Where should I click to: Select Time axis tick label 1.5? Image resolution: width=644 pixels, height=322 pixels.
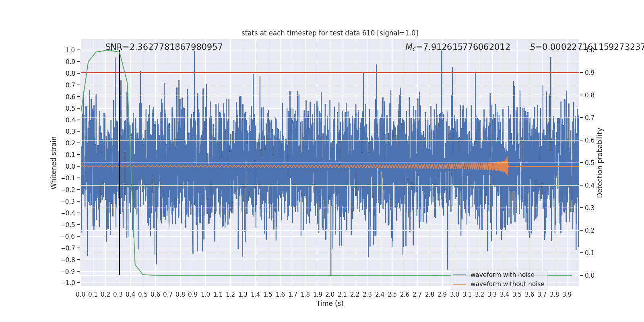(x=268, y=295)
